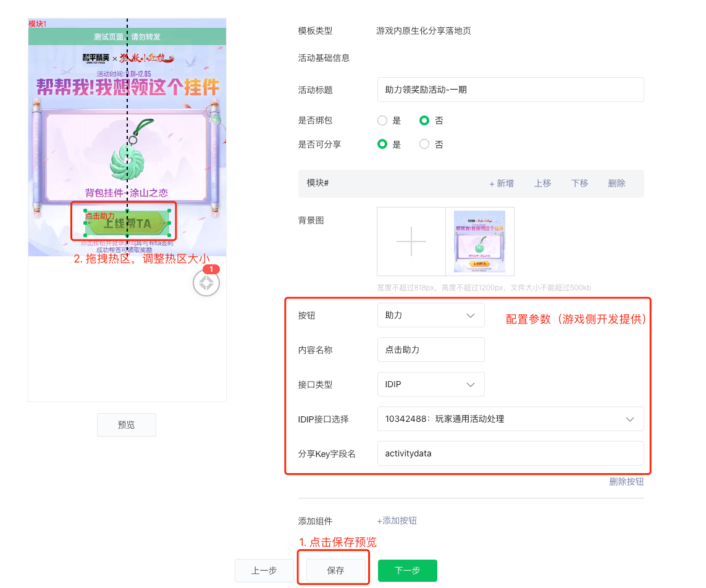
Task: Click the 测试页面,请勿转发 banner in preview
Action: (x=127, y=37)
